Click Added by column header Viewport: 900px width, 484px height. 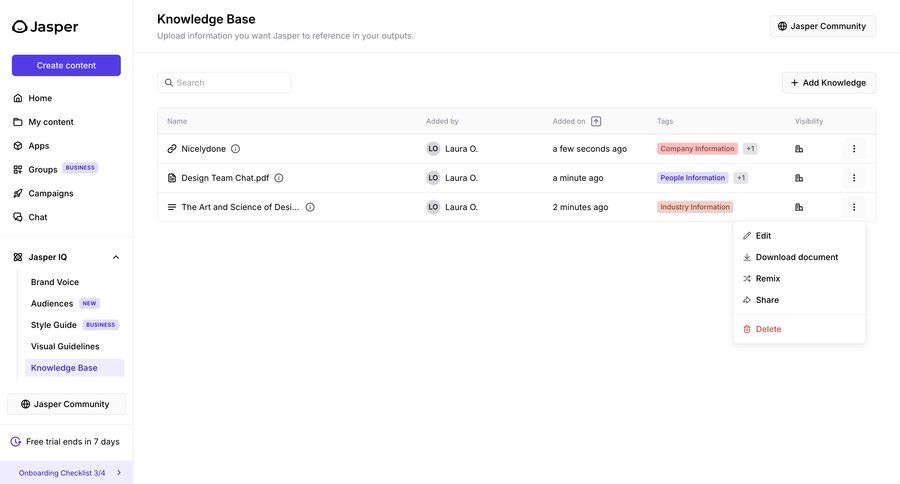pyautogui.click(x=442, y=121)
